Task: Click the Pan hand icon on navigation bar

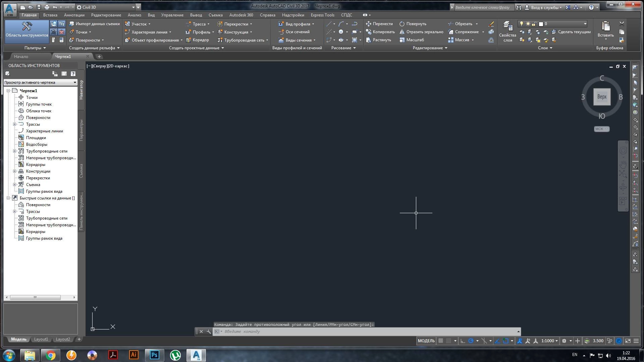Action: 623,165
